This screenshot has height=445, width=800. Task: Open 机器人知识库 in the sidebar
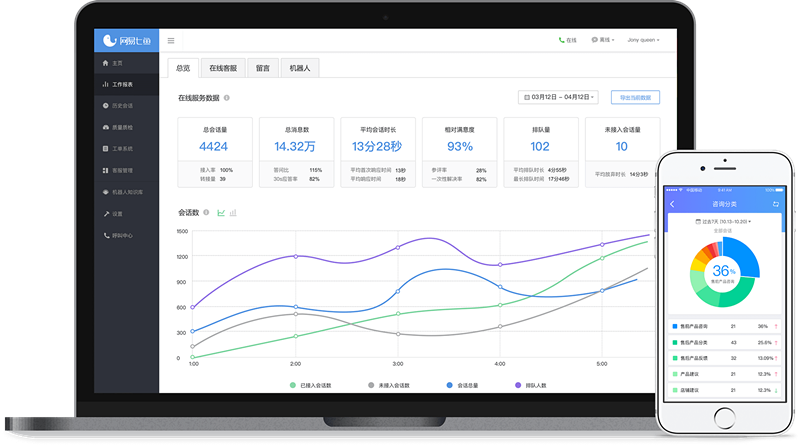(126, 192)
